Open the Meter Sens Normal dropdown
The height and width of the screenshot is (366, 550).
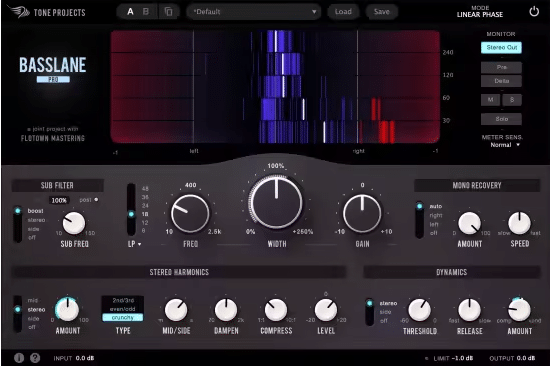pyautogui.click(x=505, y=145)
